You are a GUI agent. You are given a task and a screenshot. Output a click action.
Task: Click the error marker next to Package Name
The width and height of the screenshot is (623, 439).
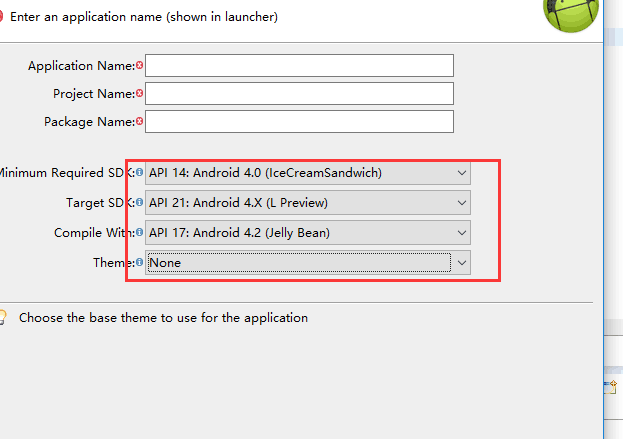coord(139,121)
